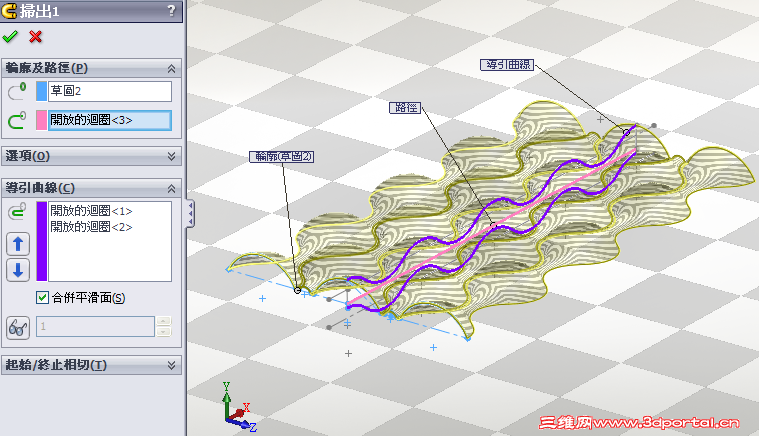Click the path field 開放的迴圈<3>
Screen dimensions: 759x436
point(110,120)
